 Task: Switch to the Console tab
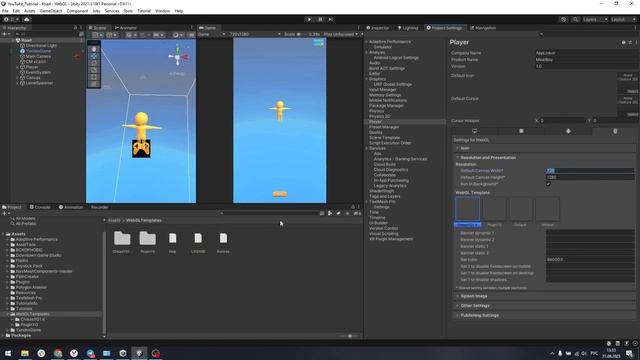[40, 207]
